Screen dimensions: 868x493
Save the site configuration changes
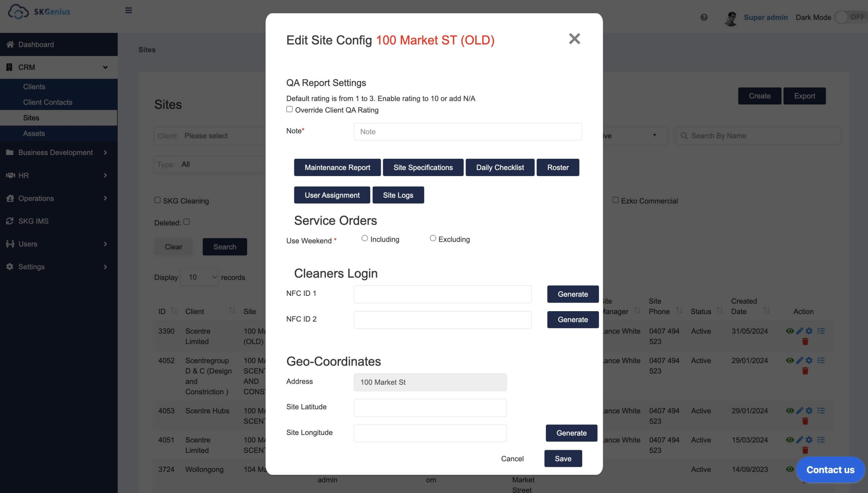pyautogui.click(x=563, y=458)
